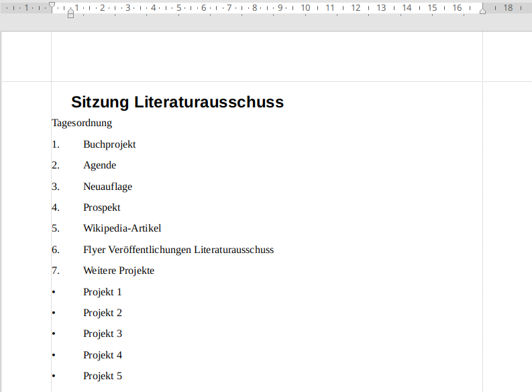Click list item 'Neuauflage'
The height and width of the screenshot is (392, 532).
[x=108, y=187]
